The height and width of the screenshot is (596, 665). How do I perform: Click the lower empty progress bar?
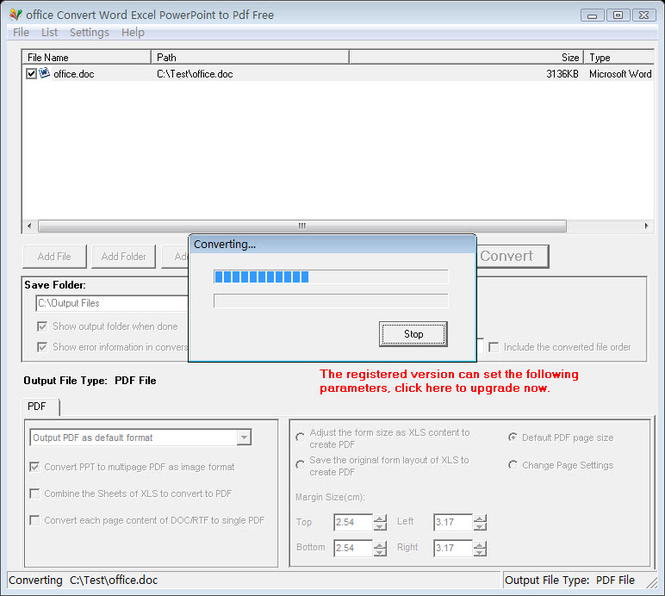pos(331,301)
